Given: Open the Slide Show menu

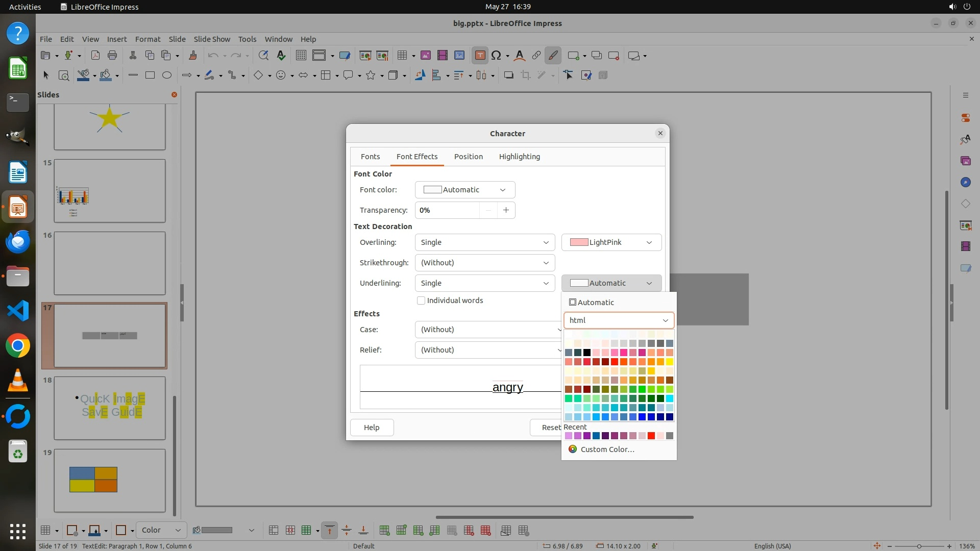Looking at the screenshot, I should (x=212, y=39).
